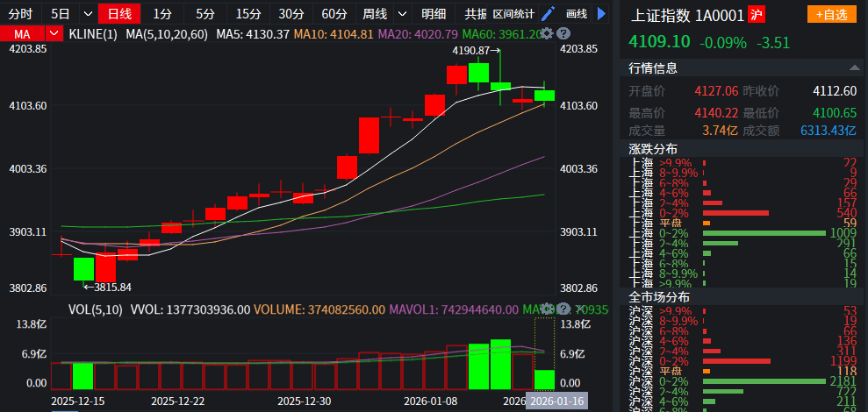Click the +自选 add to watchlist button
868x412 pixels.
click(830, 14)
